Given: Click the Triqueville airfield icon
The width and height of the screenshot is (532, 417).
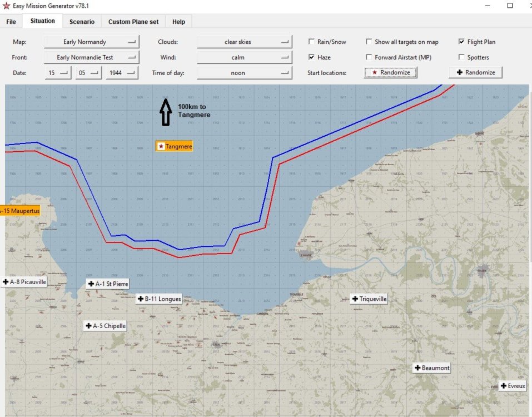Looking at the screenshot, I should tap(368, 299).
